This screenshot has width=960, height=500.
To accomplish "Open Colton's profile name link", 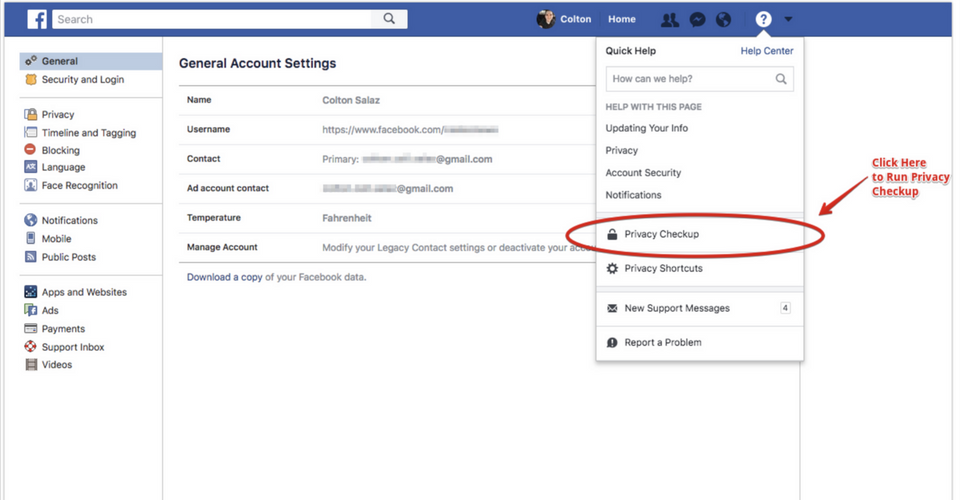I will 576,19.
